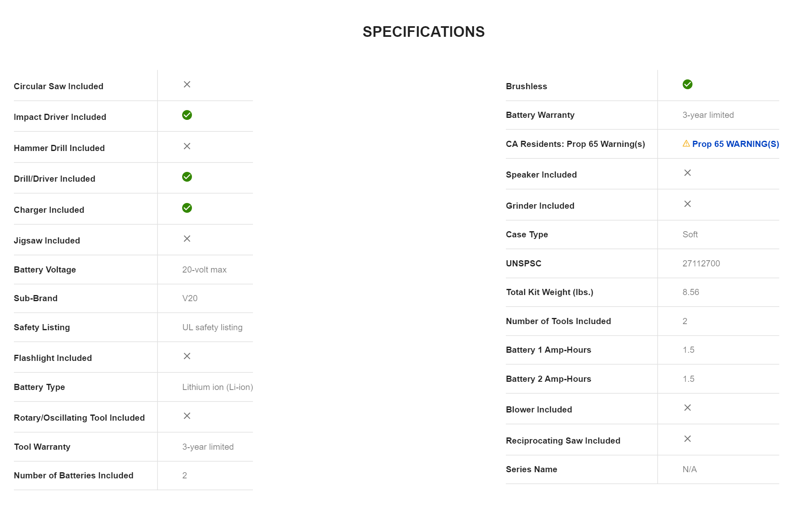
Task: Click the Battery Type value Lithium ion
Action: (217, 387)
